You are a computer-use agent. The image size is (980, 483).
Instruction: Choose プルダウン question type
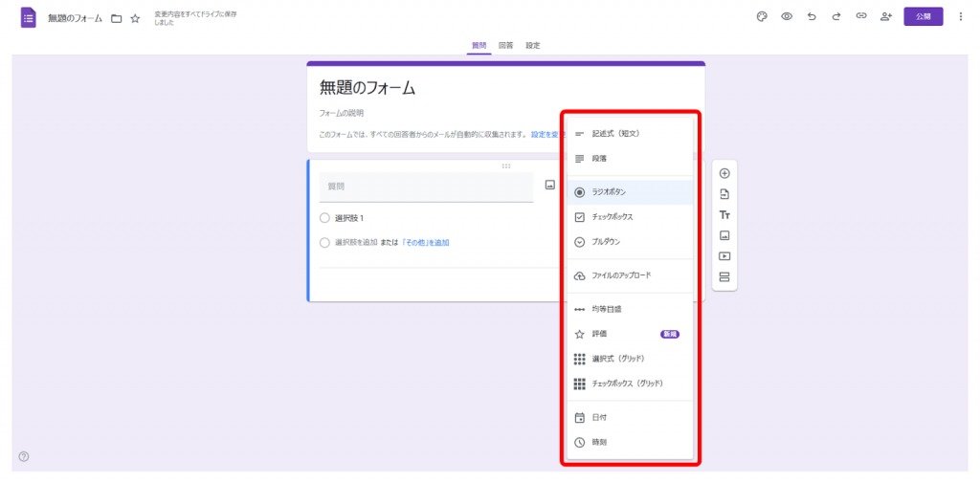point(606,243)
